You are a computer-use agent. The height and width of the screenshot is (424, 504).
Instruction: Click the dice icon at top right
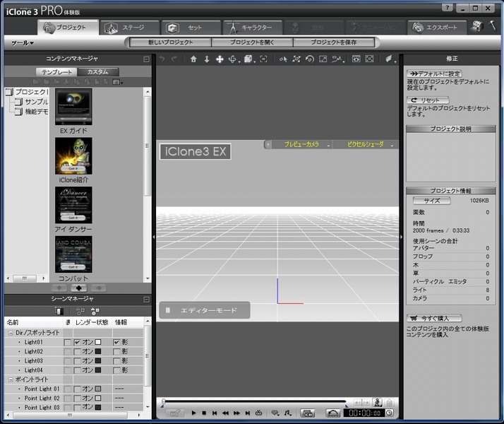[x=477, y=26]
